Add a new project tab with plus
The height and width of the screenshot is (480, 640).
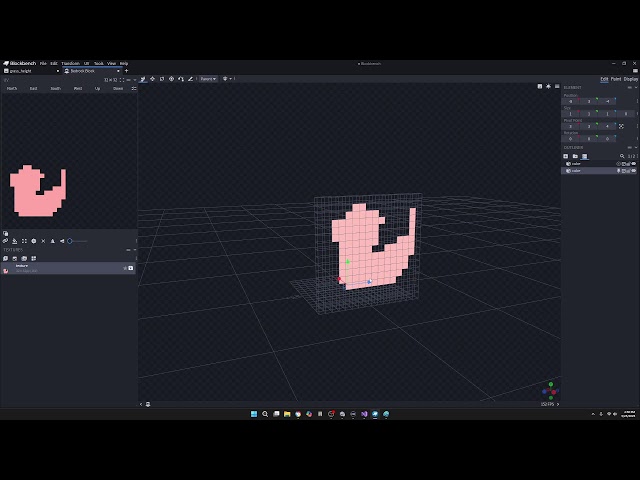pyautogui.click(x=126, y=71)
